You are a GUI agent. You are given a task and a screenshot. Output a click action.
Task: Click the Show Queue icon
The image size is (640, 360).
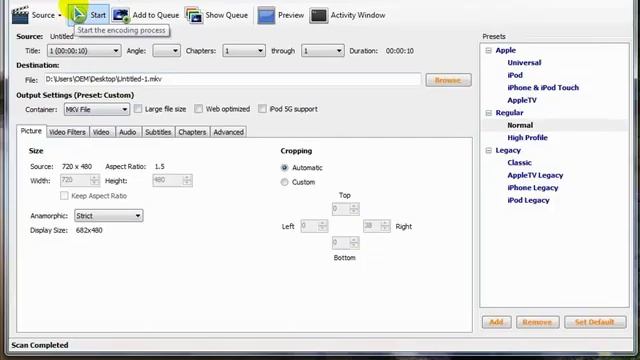click(194, 15)
